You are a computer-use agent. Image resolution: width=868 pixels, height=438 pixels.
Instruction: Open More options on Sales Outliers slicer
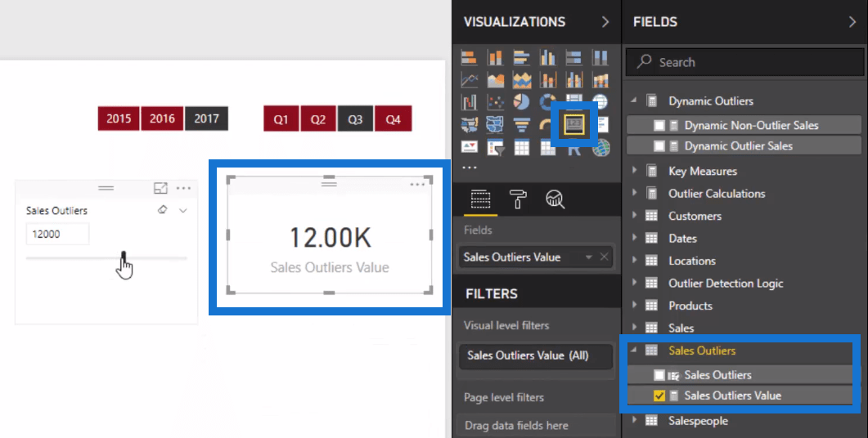[183, 188]
